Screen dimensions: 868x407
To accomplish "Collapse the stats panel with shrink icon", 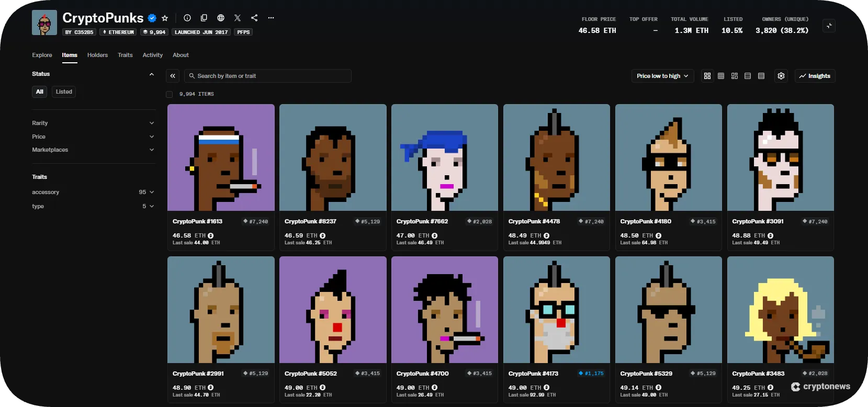I will tap(829, 26).
